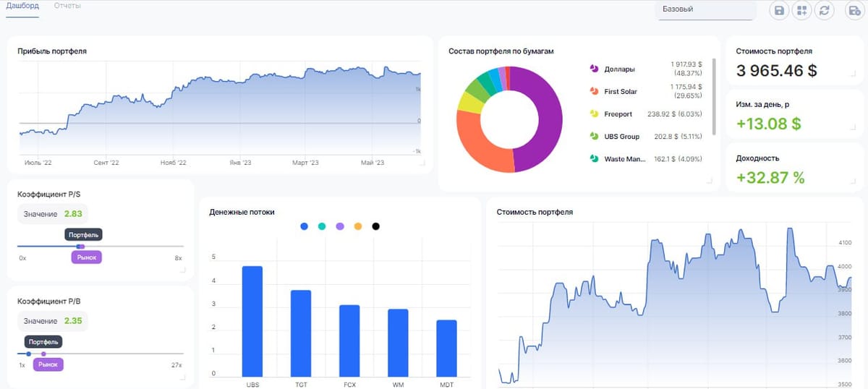Screen dimensions: 868x389
Task: Click the teal pie icon next to Waste Man...
Action: pos(594,158)
